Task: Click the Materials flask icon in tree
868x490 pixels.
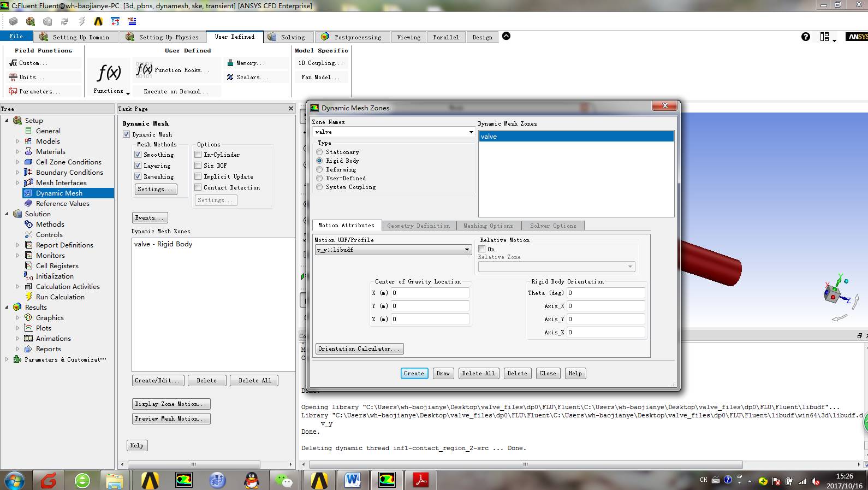Action: click(28, 152)
